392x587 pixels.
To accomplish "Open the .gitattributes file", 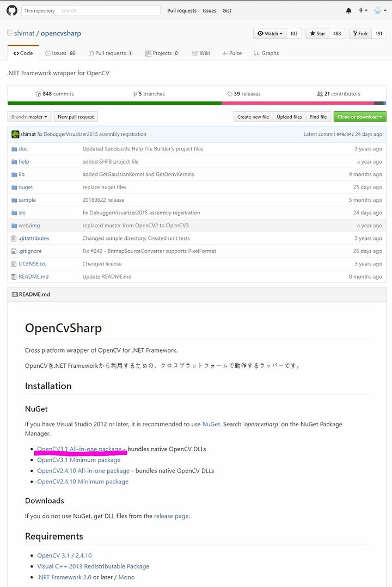I will (34, 238).
